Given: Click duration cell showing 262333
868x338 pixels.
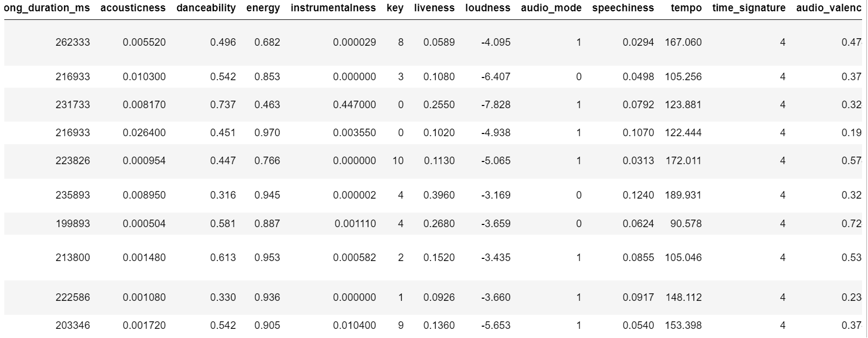Looking at the screenshot, I should [x=73, y=43].
